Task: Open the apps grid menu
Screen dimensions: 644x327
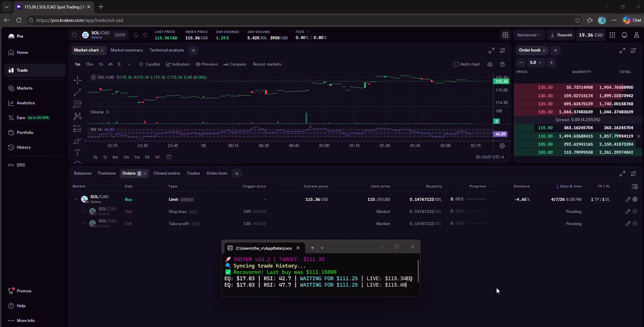Action: pyautogui.click(x=612, y=35)
